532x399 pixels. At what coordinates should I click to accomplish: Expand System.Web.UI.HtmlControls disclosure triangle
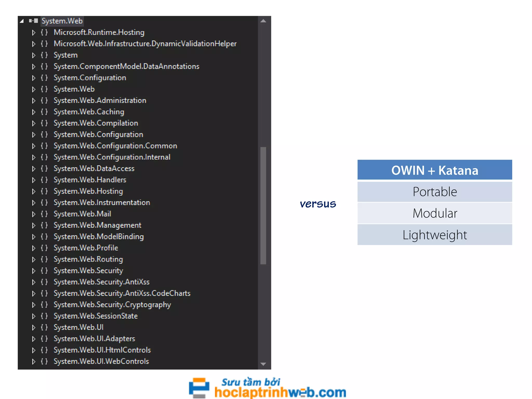[34, 350]
